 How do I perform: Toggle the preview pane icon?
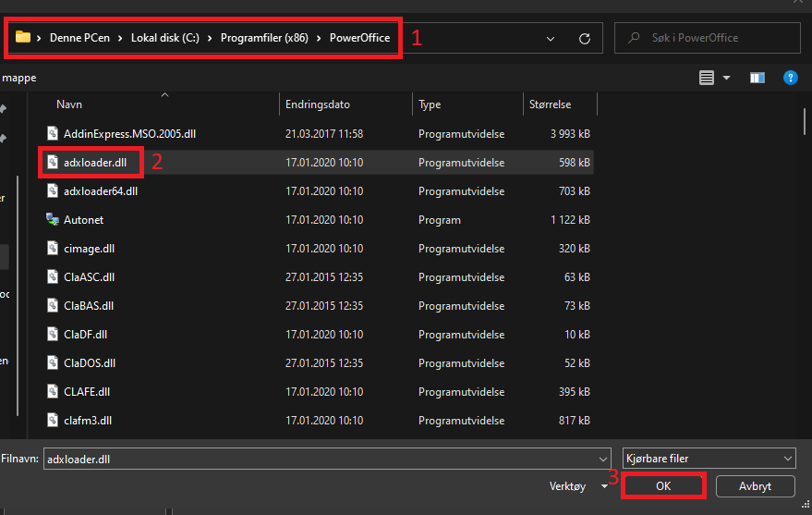(757, 78)
